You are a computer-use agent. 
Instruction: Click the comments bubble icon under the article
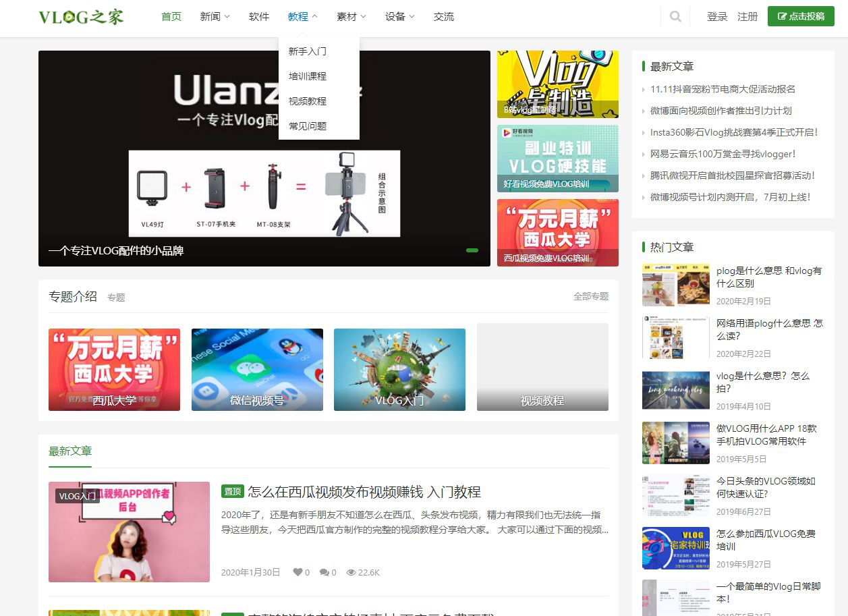[x=324, y=572]
